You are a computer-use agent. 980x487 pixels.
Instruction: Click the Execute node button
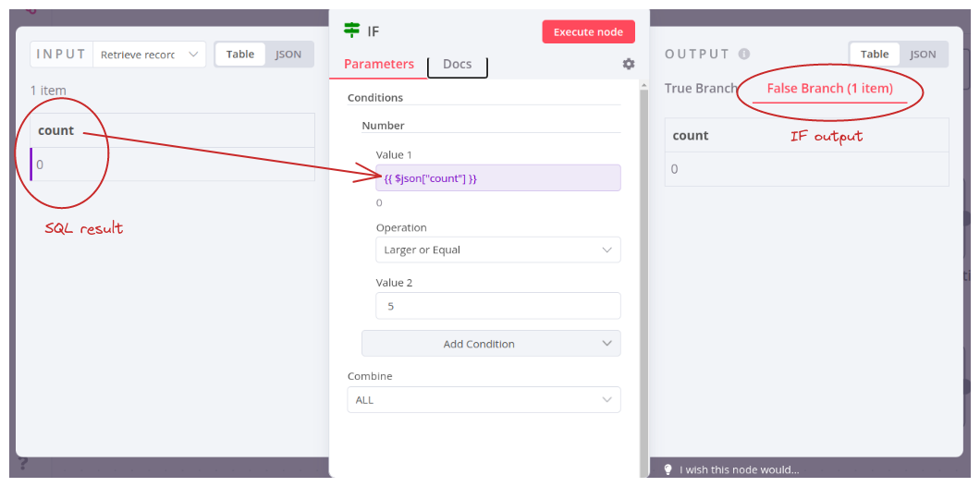pos(588,31)
